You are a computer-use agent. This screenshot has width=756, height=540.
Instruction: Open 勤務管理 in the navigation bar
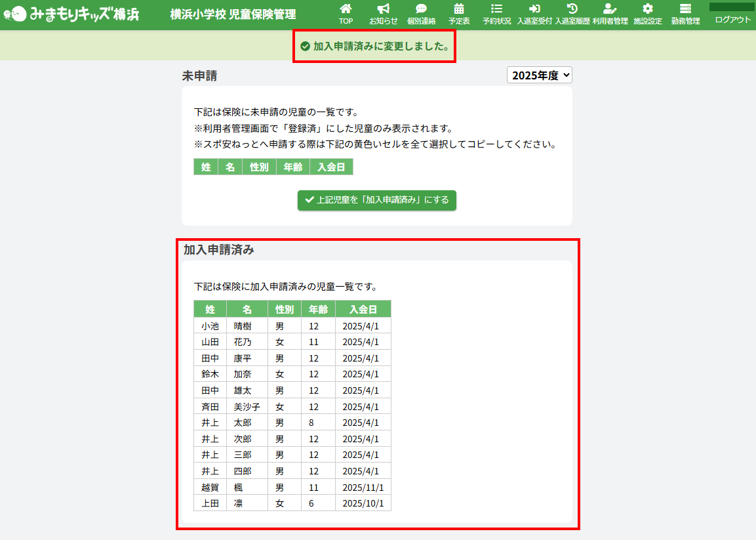point(685,14)
